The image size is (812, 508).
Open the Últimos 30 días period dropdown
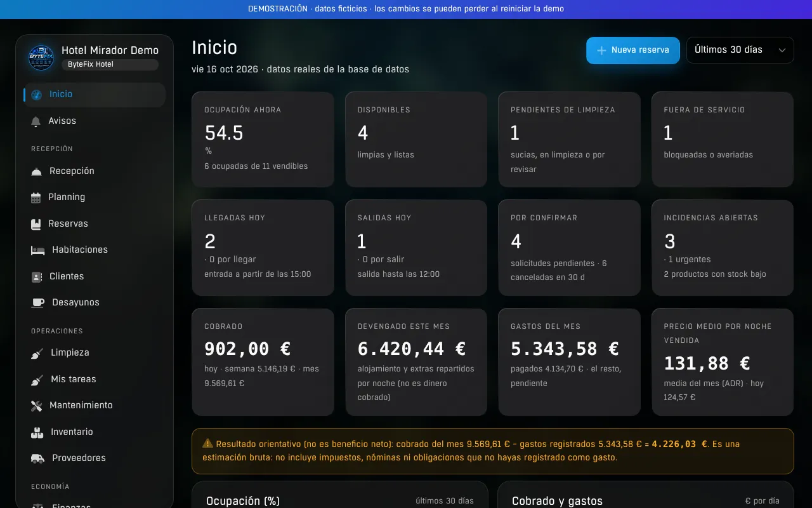[740, 50]
